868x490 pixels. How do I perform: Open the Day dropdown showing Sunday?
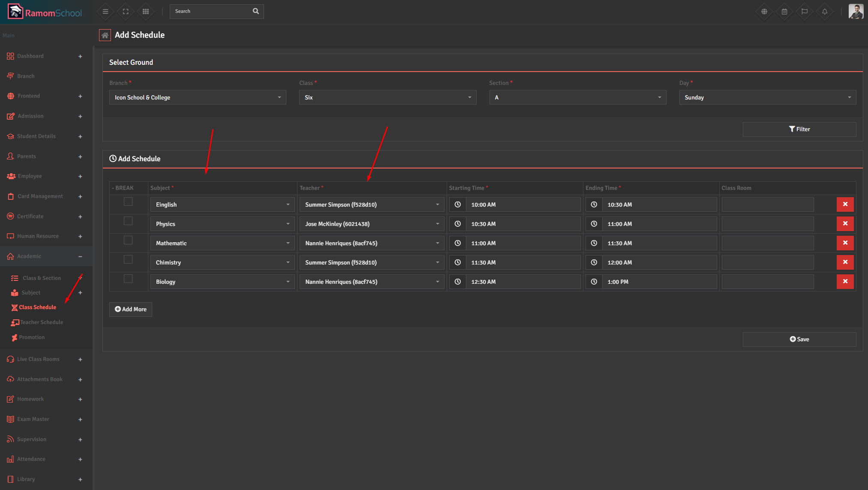click(767, 97)
